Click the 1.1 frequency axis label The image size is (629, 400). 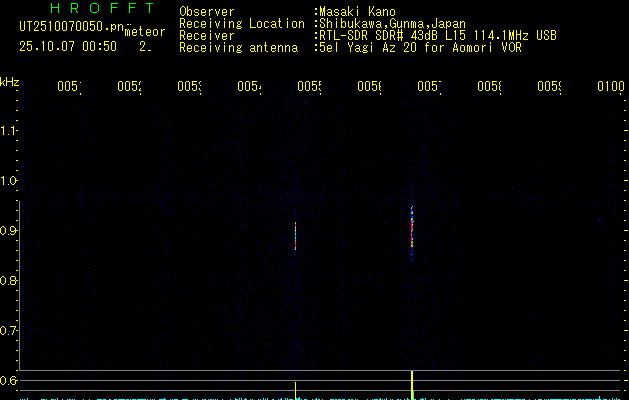tap(8, 131)
